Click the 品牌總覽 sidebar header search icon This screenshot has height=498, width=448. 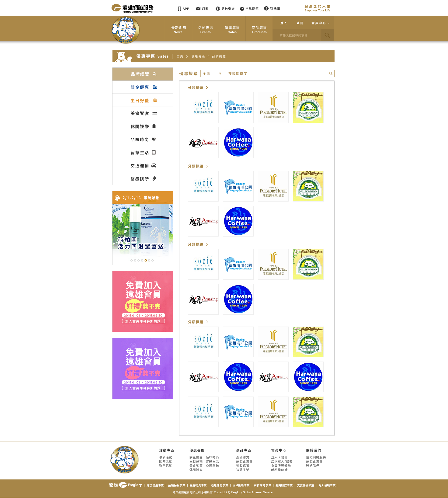[155, 74]
